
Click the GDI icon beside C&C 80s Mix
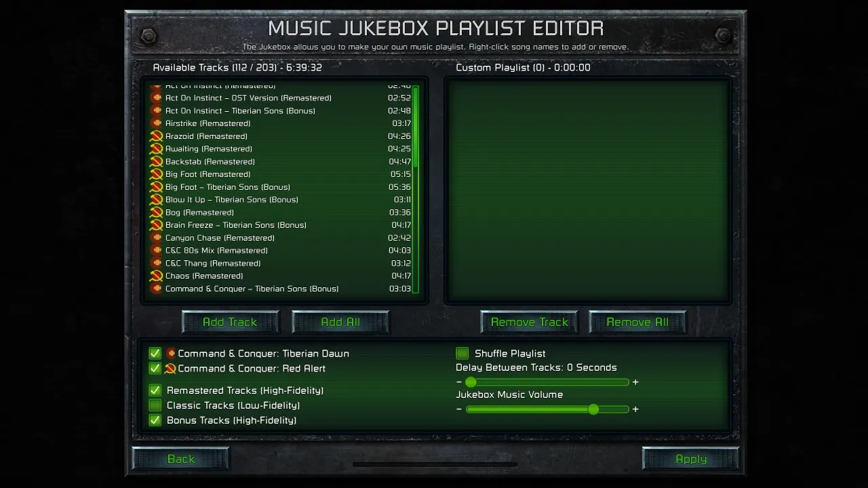tap(156, 251)
